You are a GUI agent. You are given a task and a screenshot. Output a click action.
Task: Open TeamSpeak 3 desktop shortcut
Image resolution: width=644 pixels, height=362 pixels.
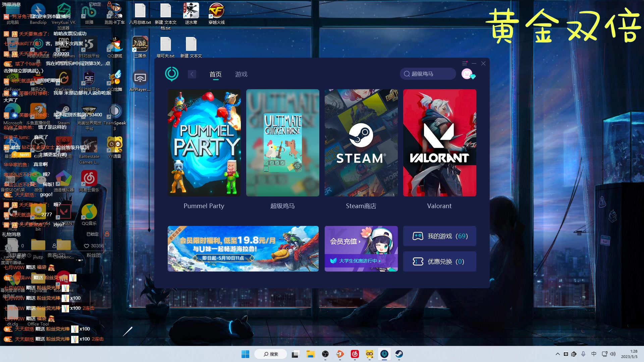point(115,117)
